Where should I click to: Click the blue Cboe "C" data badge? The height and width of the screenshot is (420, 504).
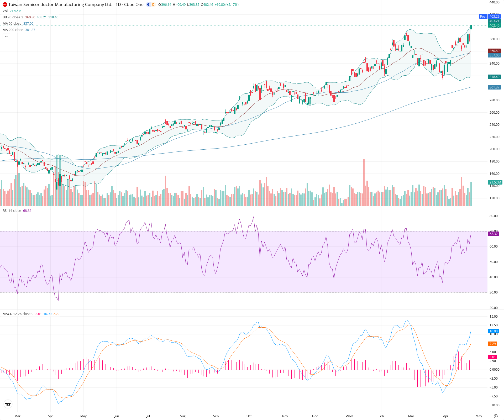148,4
